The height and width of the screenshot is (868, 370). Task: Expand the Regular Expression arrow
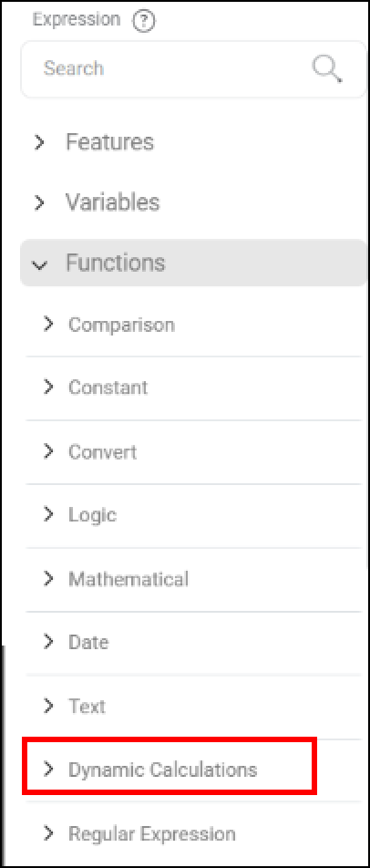(48, 832)
